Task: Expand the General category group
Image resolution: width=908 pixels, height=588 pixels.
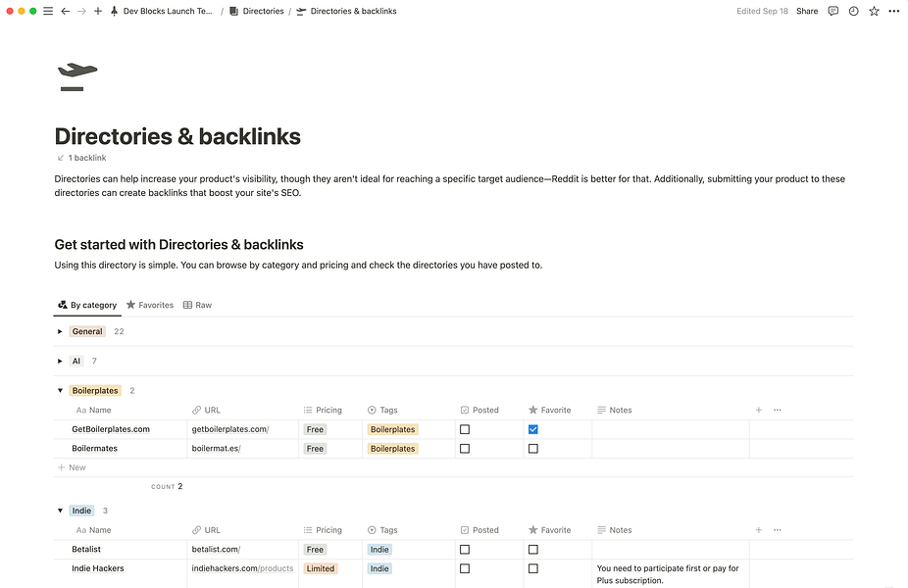Action: tap(60, 331)
